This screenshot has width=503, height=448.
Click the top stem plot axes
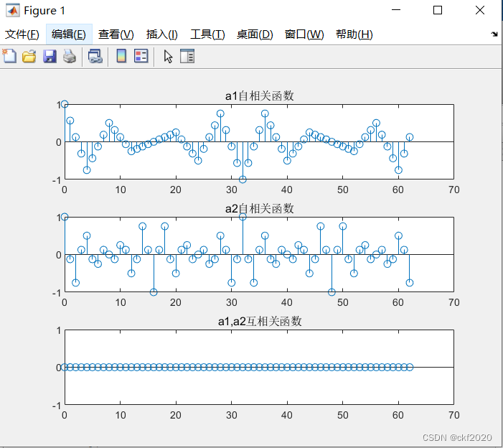pos(259,141)
